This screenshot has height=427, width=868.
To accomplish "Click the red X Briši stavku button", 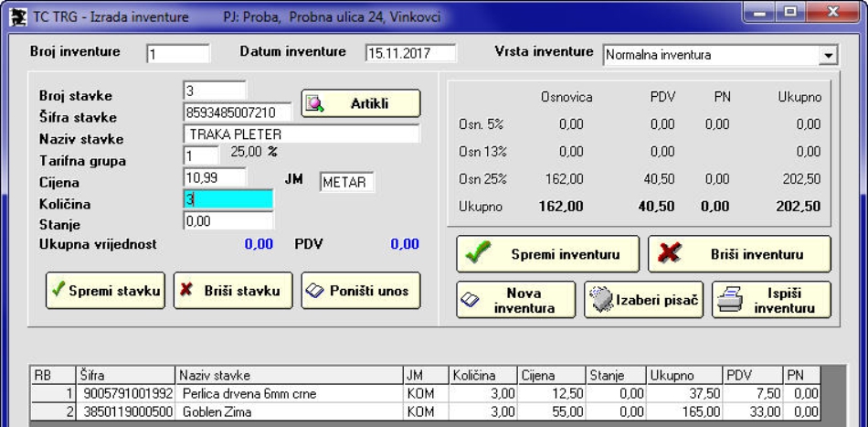I will pos(233,291).
